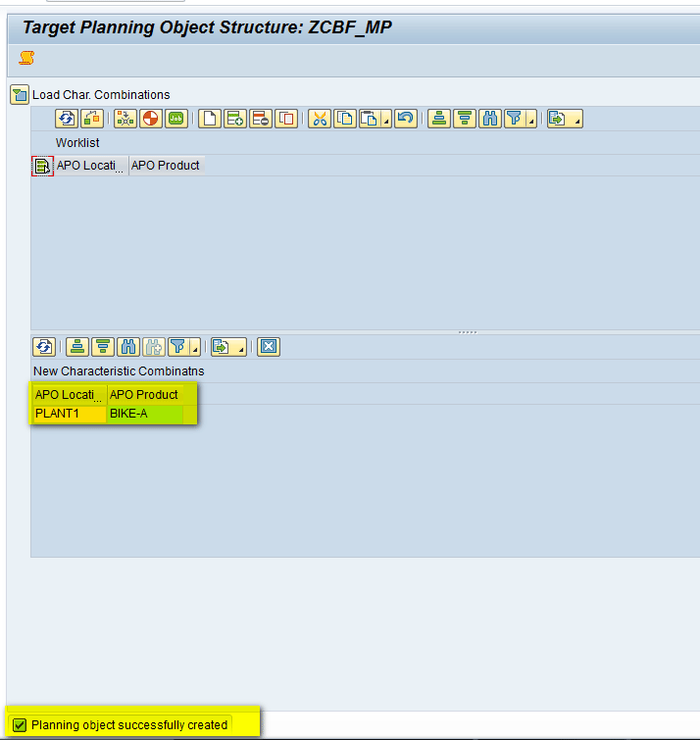Click the orange script icon below the title
The image size is (700, 740).
coord(26,59)
